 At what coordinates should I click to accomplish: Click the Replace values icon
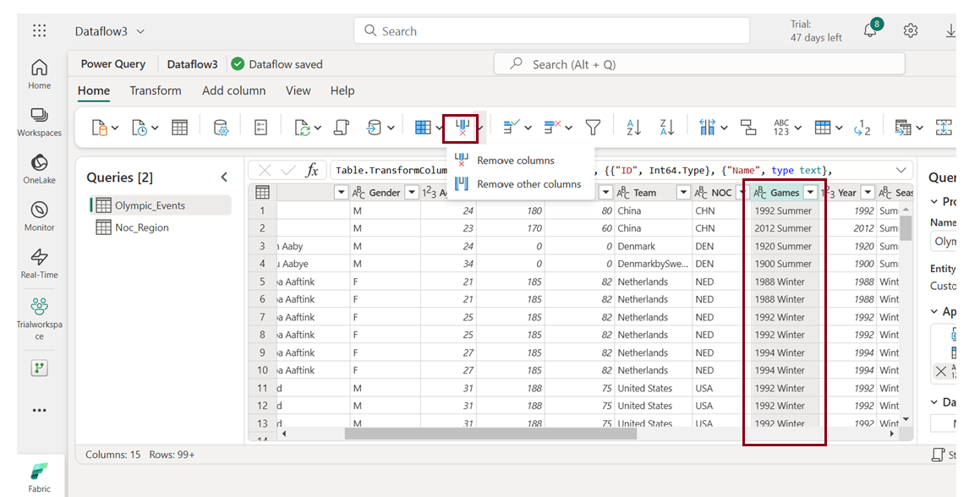point(862,128)
